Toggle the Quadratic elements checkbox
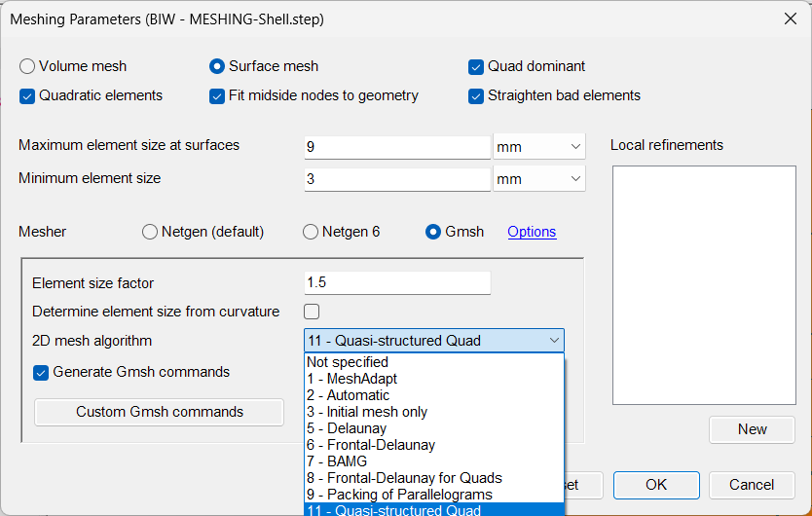Screen dimensions: 812x516 click(27, 95)
